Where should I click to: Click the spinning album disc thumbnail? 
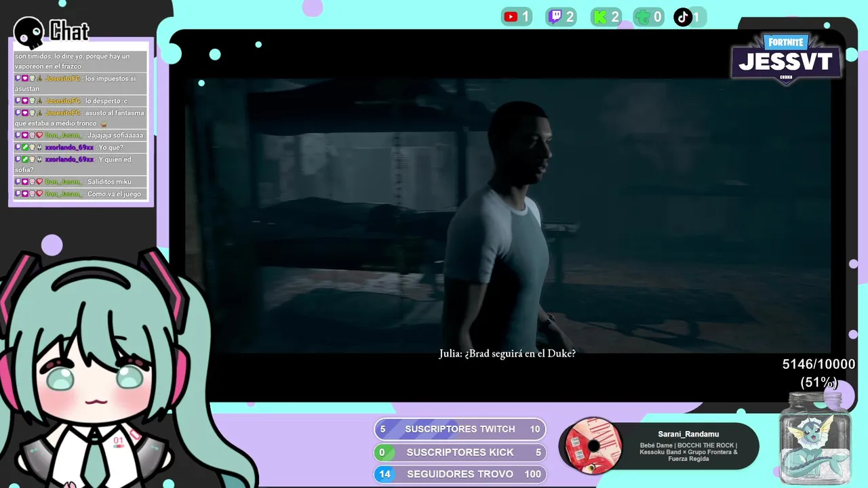coord(593,445)
